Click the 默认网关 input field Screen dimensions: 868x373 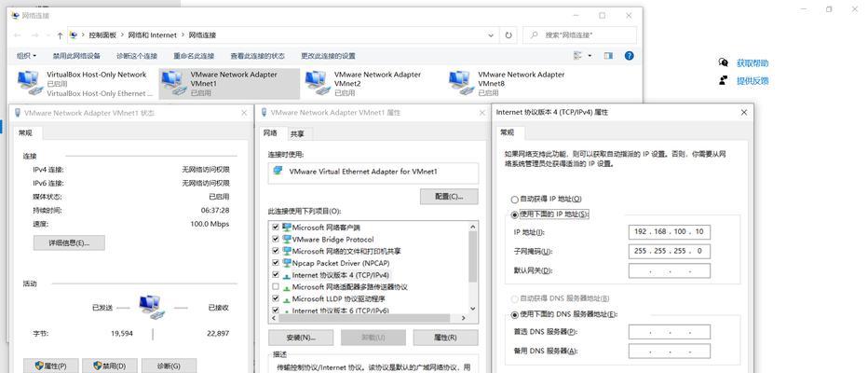[x=670, y=271]
